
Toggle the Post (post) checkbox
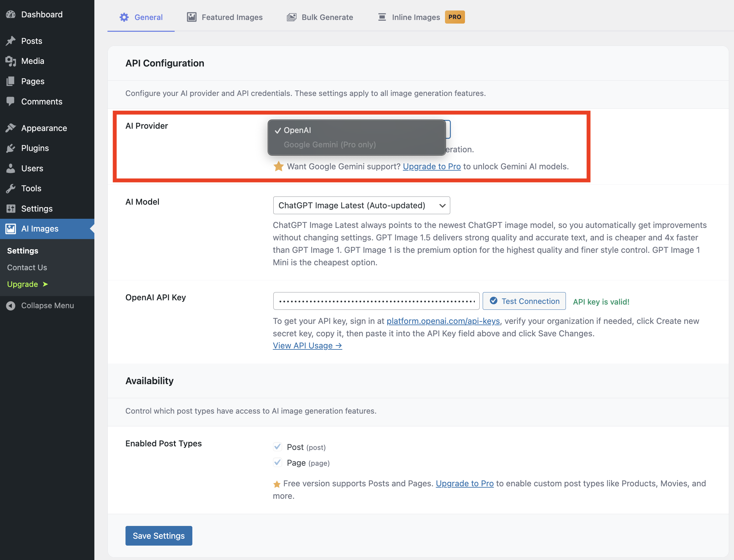tap(277, 447)
